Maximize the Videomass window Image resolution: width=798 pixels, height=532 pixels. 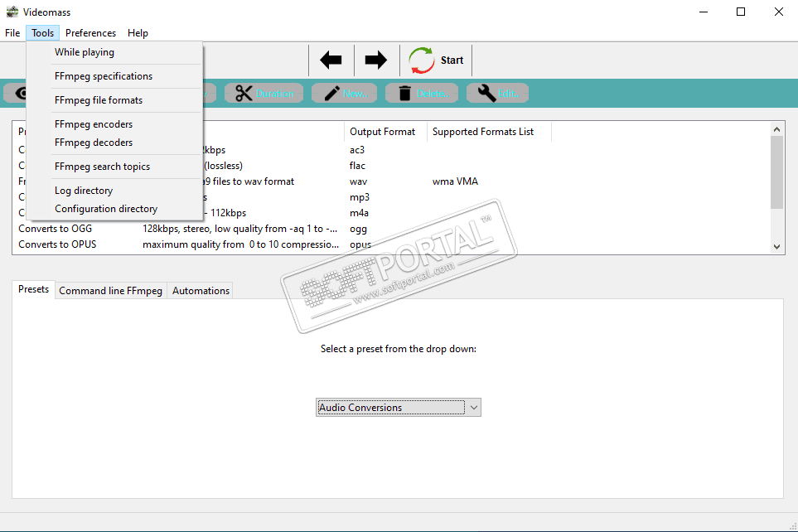tap(741, 12)
